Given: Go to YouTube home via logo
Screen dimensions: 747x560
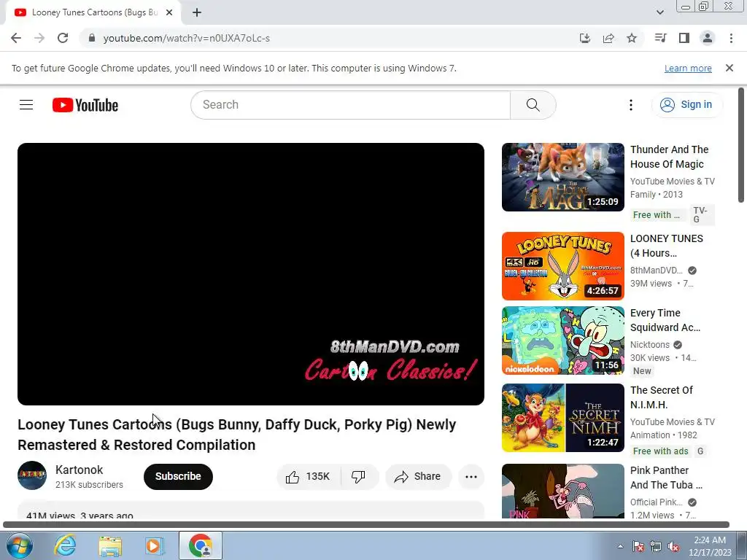Looking at the screenshot, I should 85,105.
